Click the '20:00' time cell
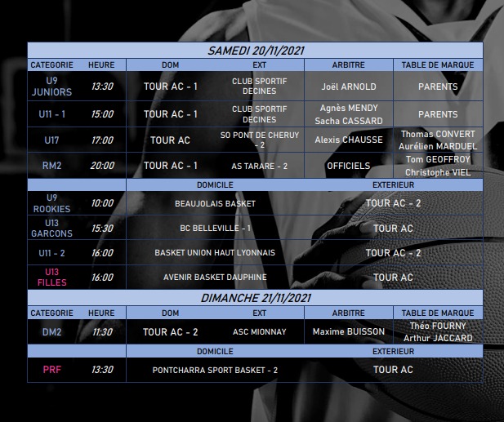The width and height of the screenshot is (504, 422). click(x=102, y=166)
